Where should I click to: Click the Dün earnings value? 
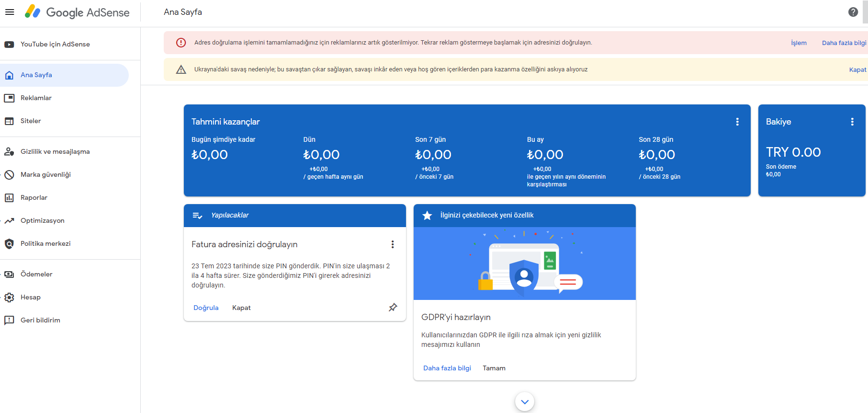[x=321, y=155]
